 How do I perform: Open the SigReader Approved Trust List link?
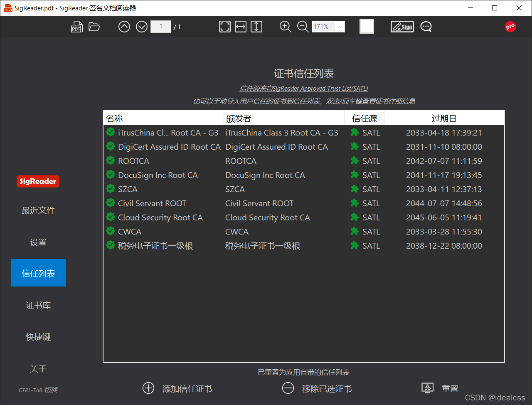click(x=304, y=89)
